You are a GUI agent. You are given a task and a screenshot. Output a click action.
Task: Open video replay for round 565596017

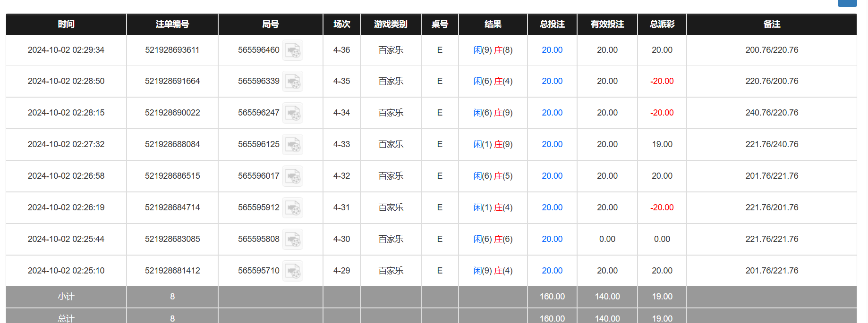point(292,176)
